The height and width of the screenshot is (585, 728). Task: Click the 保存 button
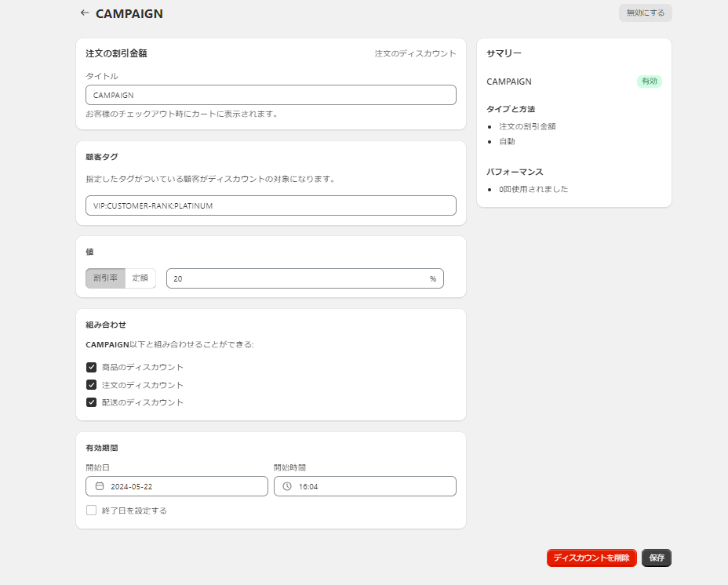657,558
